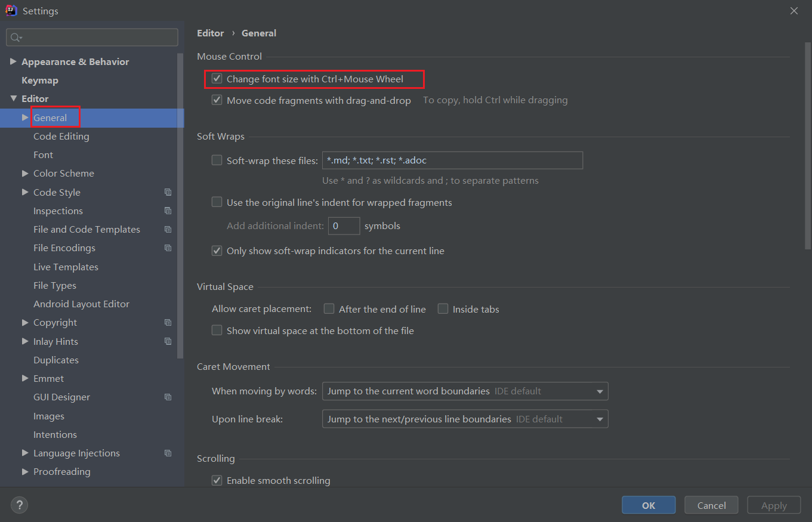
Task: Open the Duplicates settings page
Action: (56, 360)
